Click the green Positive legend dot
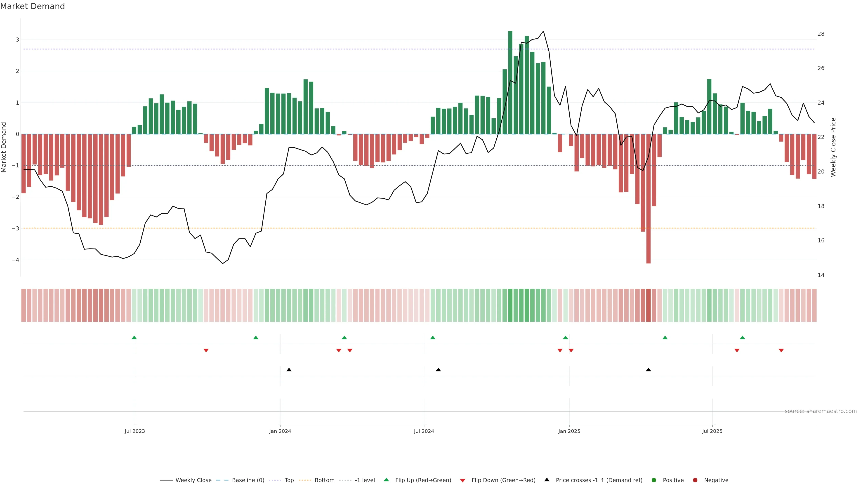 pyautogui.click(x=654, y=480)
